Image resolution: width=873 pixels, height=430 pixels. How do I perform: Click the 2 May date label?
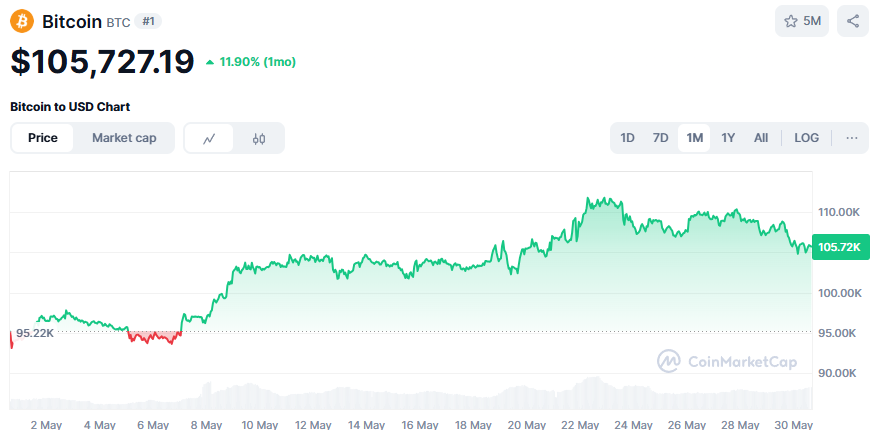(x=46, y=424)
